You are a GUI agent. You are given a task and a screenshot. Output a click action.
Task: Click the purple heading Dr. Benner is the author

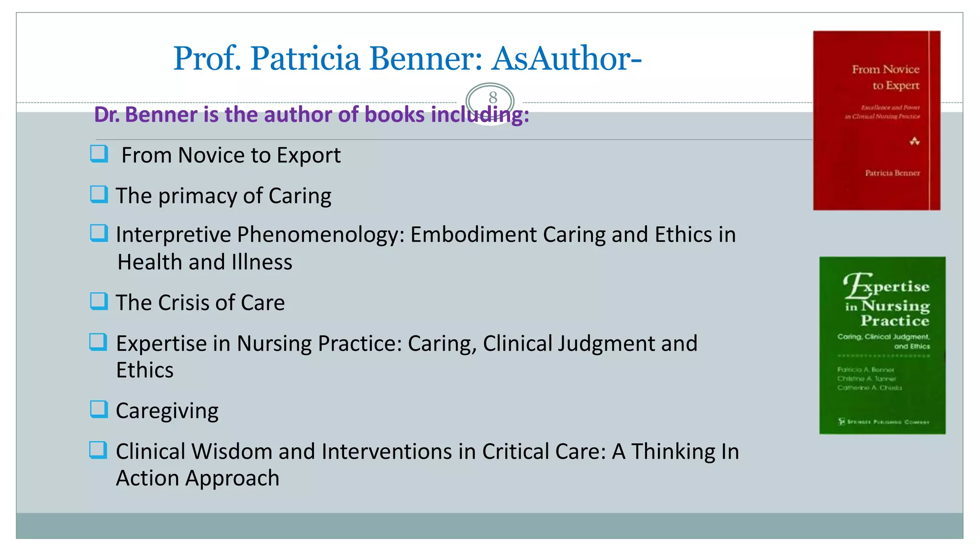pyautogui.click(x=312, y=115)
